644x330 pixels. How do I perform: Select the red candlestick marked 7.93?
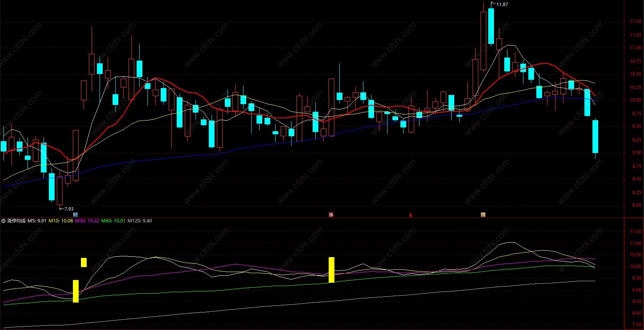tap(60, 190)
